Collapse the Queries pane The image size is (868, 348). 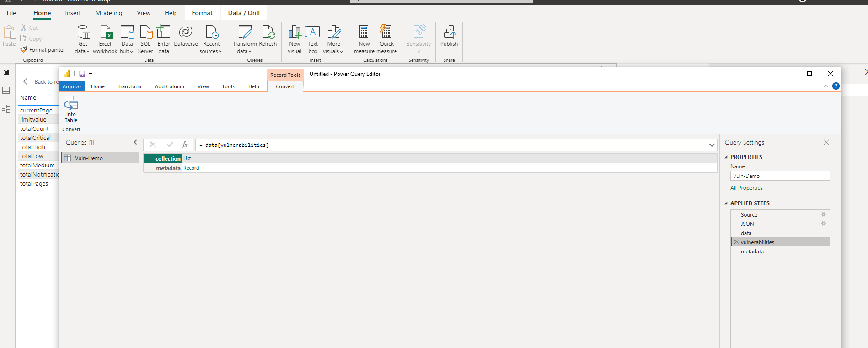(x=135, y=142)
